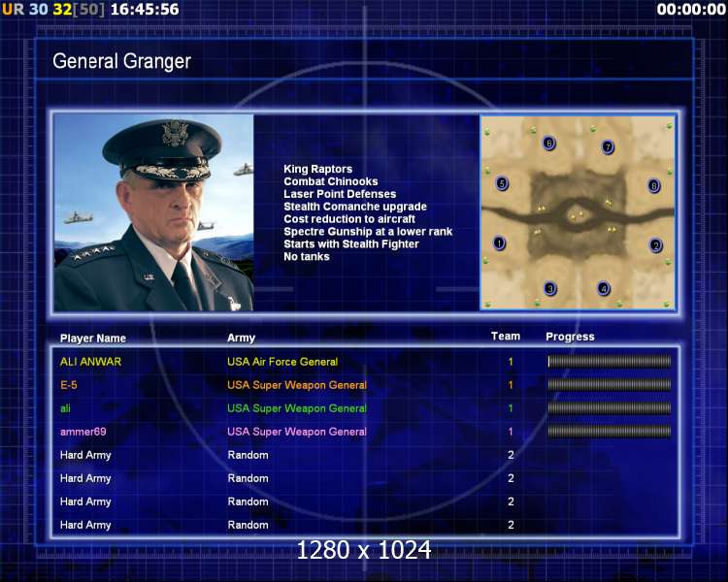Viewport: 728px width, 582px height.
Task: Click the King Raptors ability line
Action: pos(318,169)
